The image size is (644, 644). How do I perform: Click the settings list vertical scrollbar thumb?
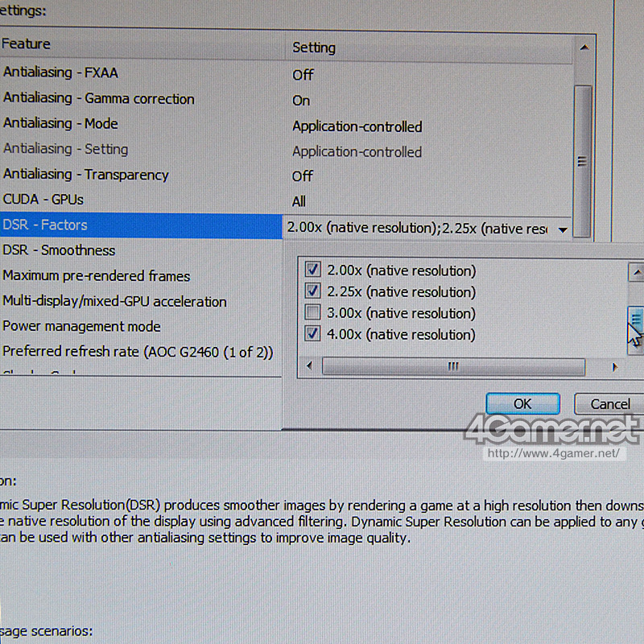point(582,161)
